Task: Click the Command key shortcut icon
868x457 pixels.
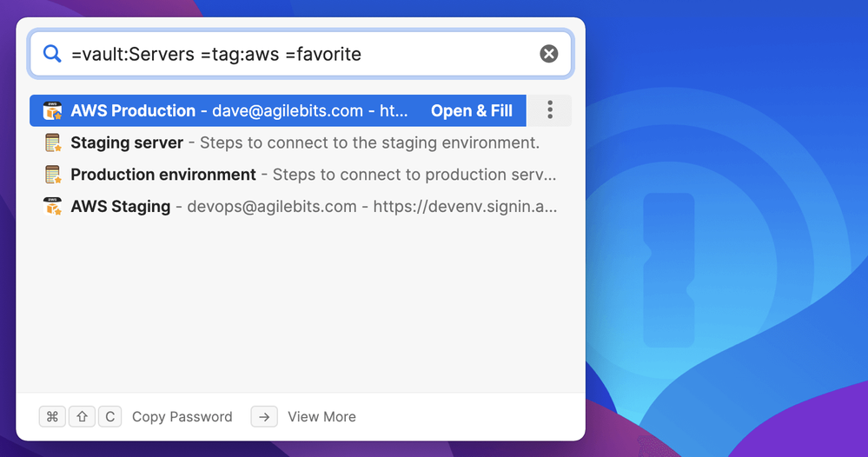Action: click(52, 416)
